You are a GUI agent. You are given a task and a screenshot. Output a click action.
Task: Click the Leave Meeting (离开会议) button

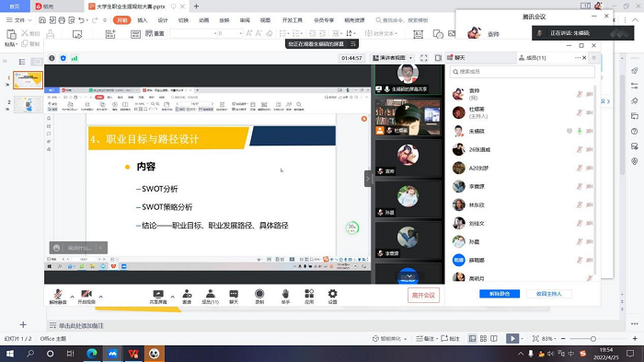[423, 296]
